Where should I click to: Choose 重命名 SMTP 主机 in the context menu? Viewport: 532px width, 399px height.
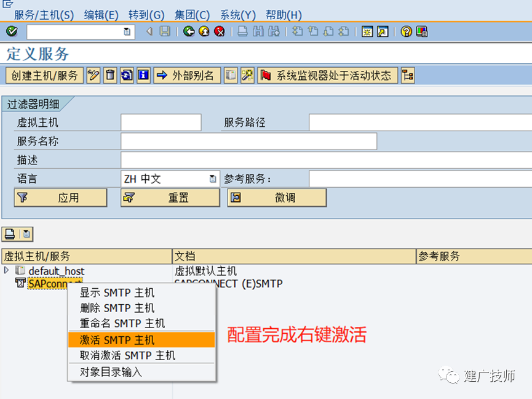click(x=141, y=323)
